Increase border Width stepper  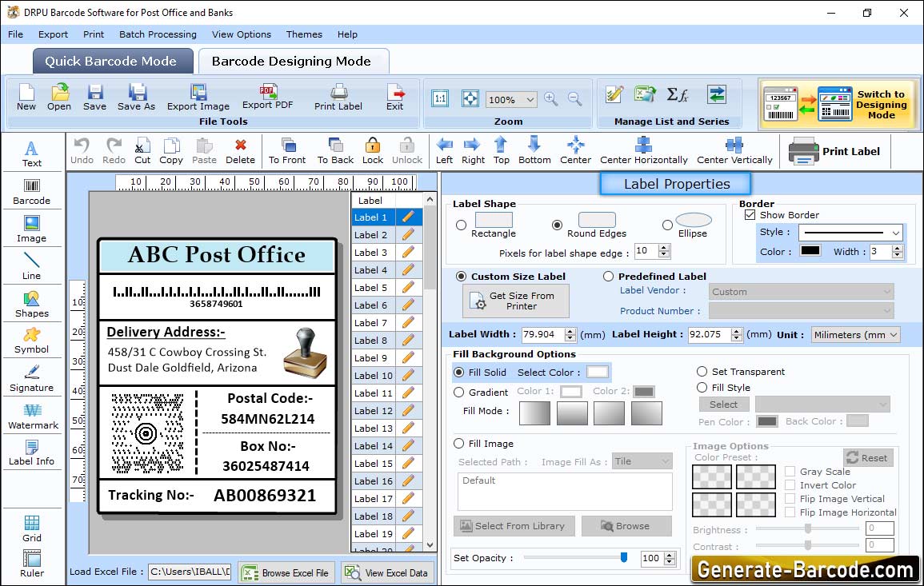point(898,248)
